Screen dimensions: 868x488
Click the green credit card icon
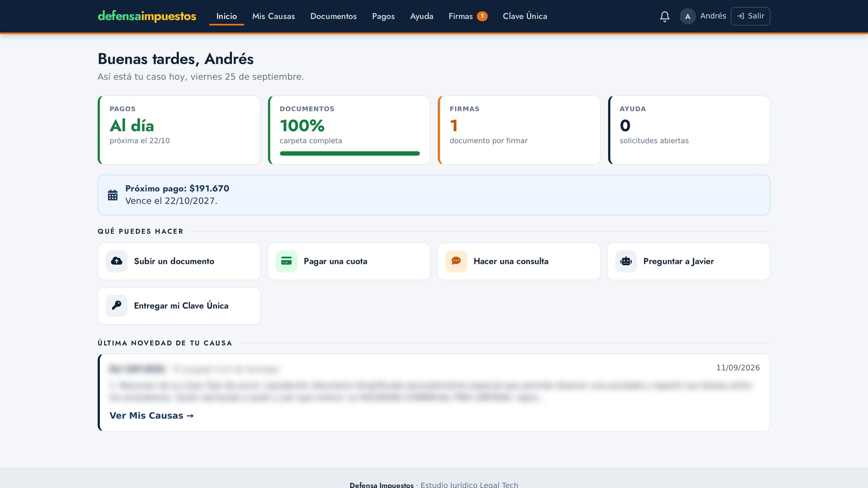point(286,261)
